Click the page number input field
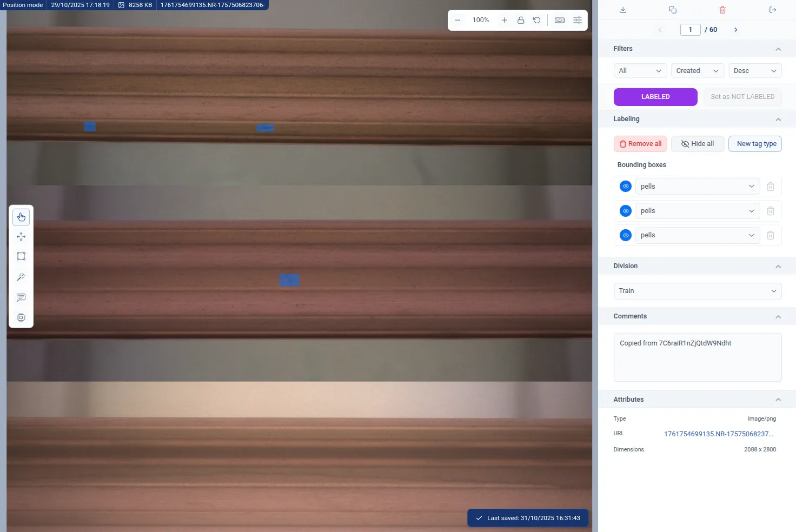Image resolution: width=796 pixels, height=532 pixels. tap(690, 30)
